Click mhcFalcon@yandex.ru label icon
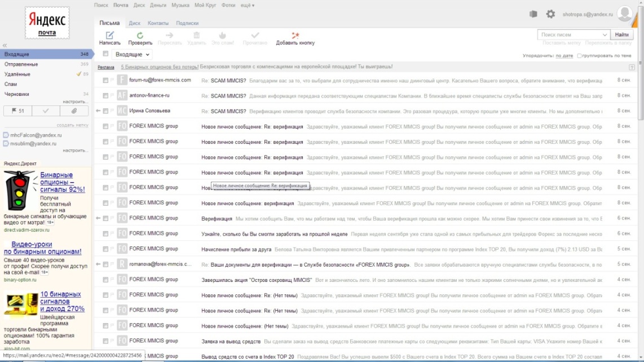The height and width of the screenshot is (362, 644). (x=6, y=135)
